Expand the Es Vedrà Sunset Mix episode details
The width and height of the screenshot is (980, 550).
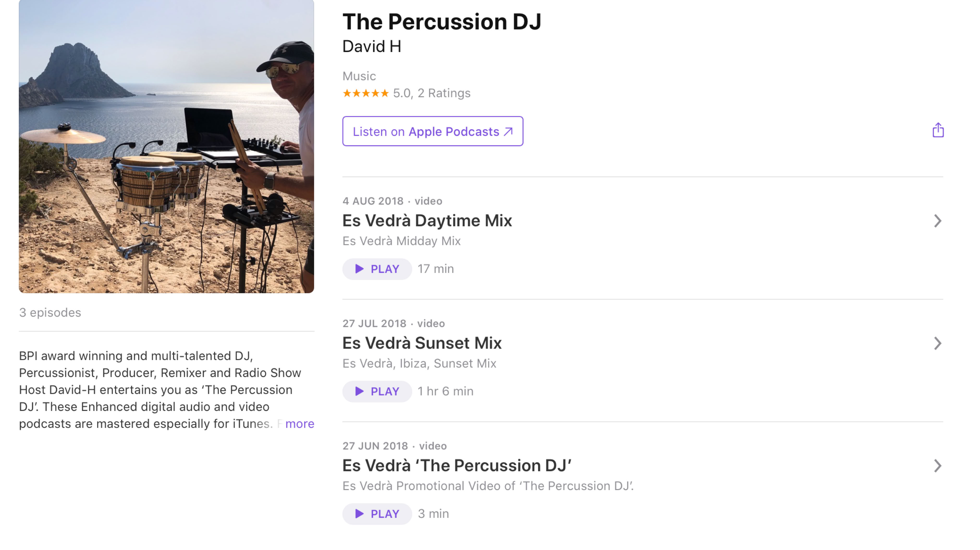click(x=938, y=343)
